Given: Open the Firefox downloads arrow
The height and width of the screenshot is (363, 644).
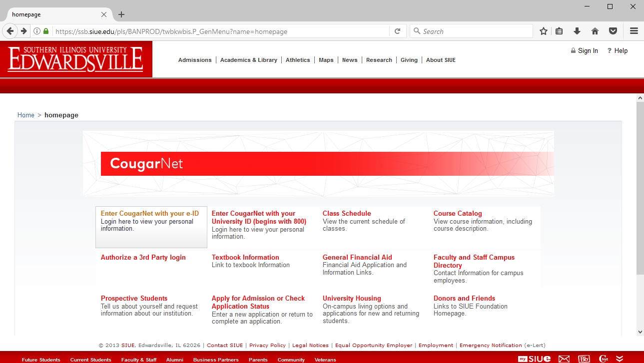Looking at the screenshot, I should [x=577, y=31].
